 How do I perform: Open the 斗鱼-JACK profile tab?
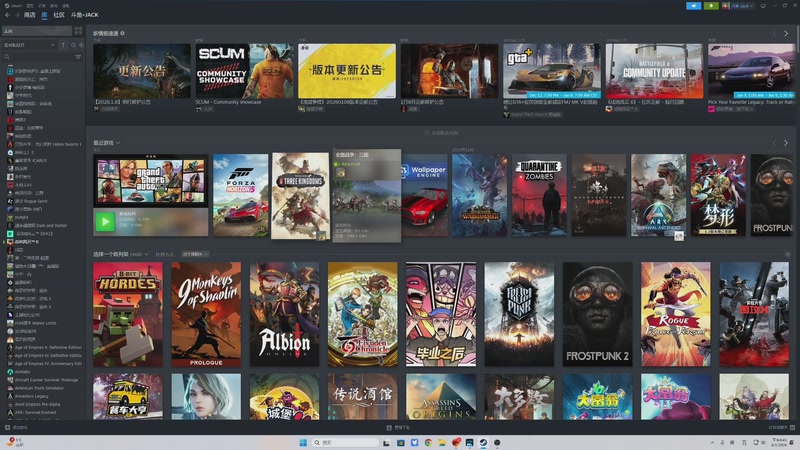(x=85, y=15)
